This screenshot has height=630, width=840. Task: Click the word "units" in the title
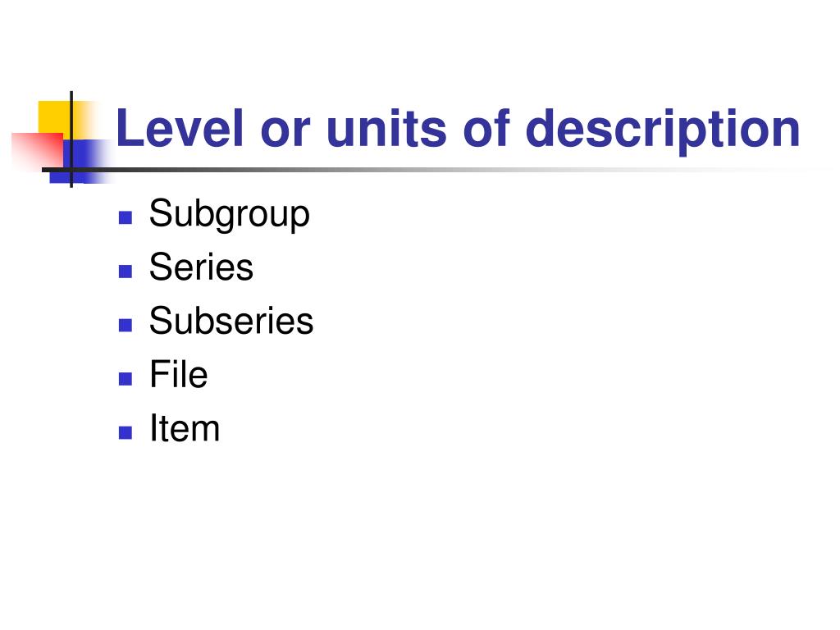pyautogui.click(x=386, y=129)
